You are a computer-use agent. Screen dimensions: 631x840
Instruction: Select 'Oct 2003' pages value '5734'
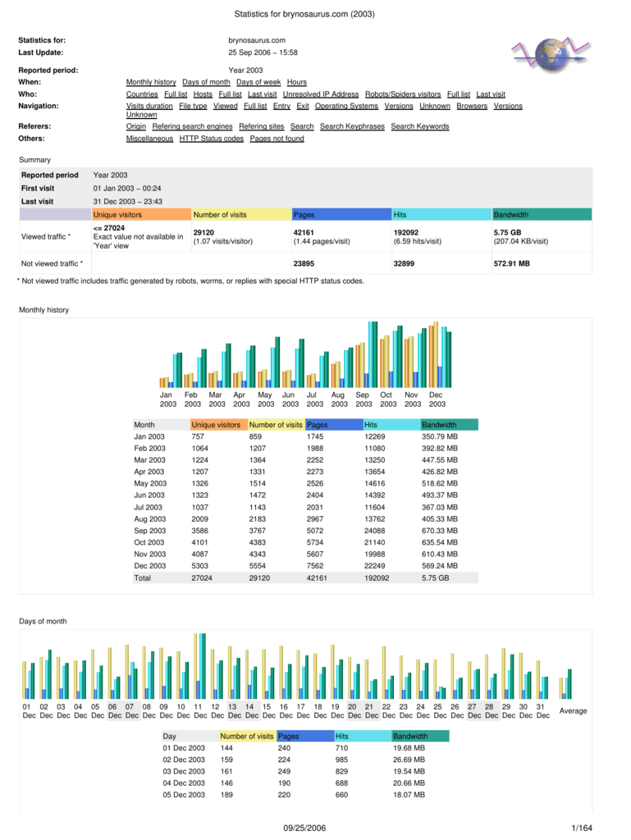coord(315,543)
